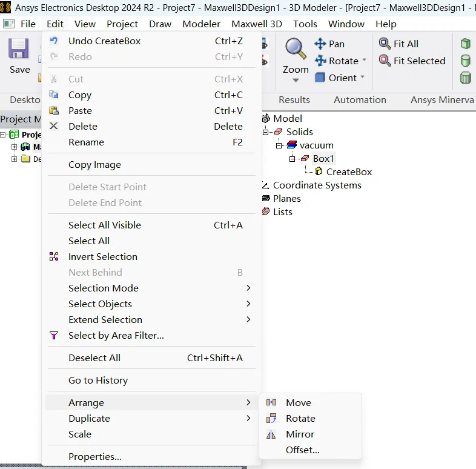Open the Zoom dropdown arrow

coord(296,80)
